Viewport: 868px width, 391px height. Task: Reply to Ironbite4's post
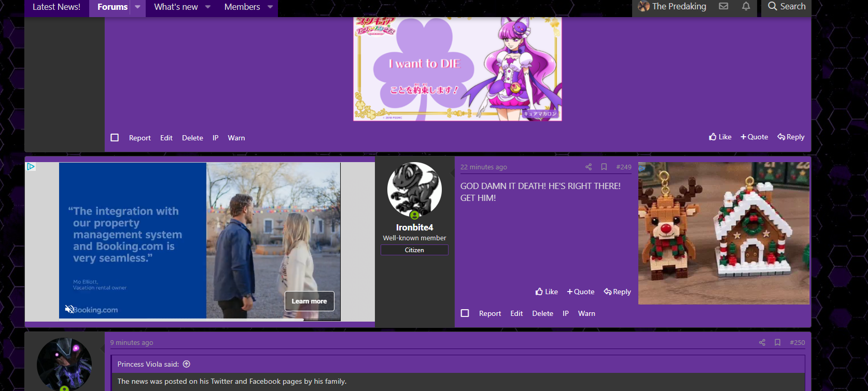tap(618, 292)
